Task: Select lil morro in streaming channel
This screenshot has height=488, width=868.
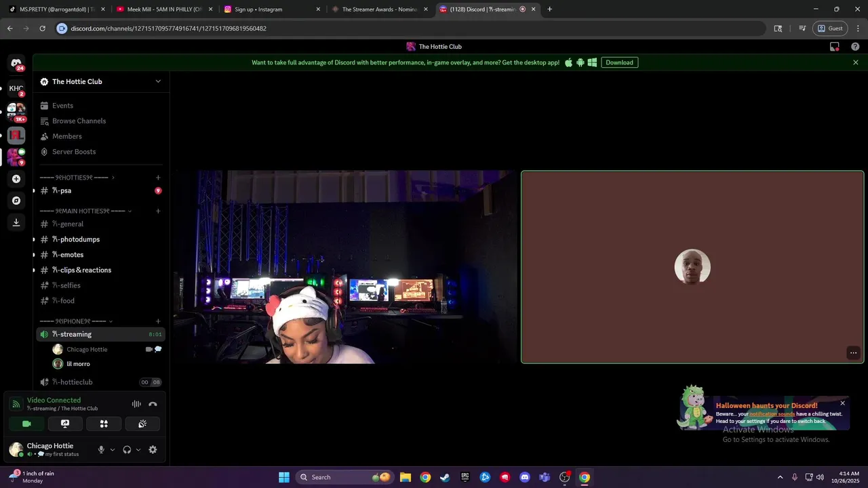Action: (x=106, y=364)
